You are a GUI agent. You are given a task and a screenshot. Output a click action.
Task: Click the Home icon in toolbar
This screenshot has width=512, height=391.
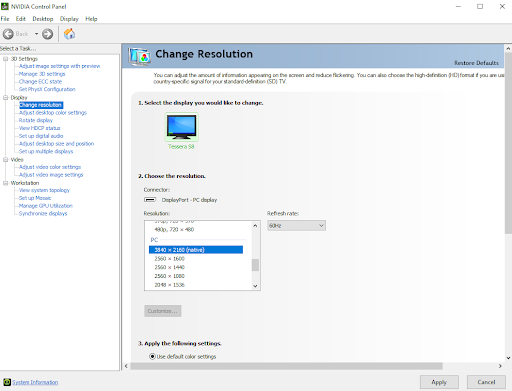[x=69, y=34]
